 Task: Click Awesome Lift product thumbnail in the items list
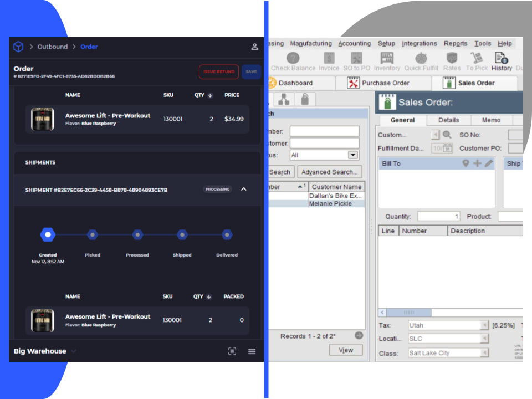point(43,119)
